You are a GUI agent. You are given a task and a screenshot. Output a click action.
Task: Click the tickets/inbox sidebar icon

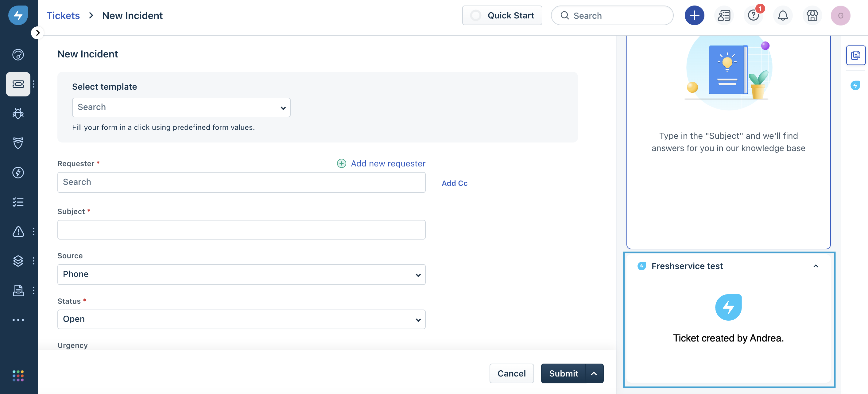point(18,84)
